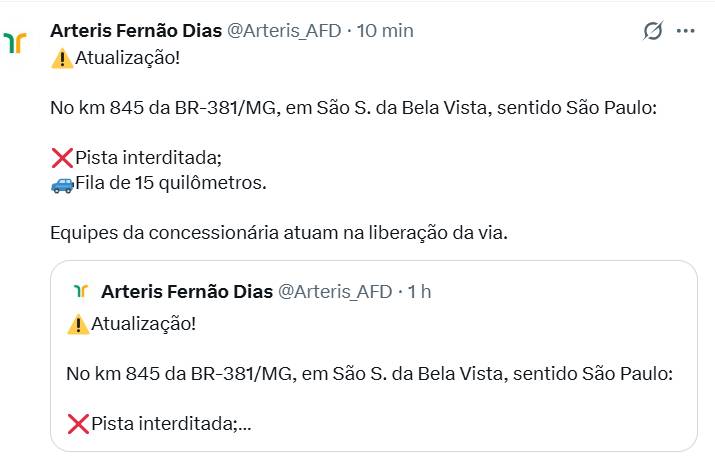Click the warning emoji in main post
715x461 pixels.
[x=62, y=57]
